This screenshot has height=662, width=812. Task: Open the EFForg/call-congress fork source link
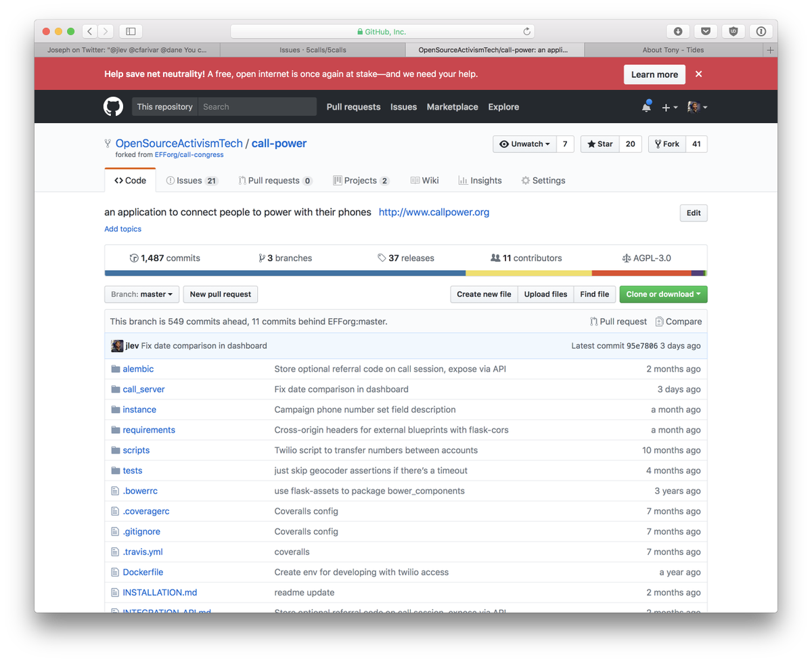(189, 155)
